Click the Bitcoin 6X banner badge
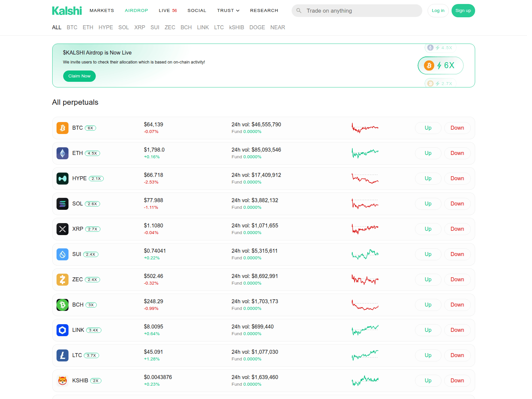This screenshot has height=399, width=532. pos(441,66)
